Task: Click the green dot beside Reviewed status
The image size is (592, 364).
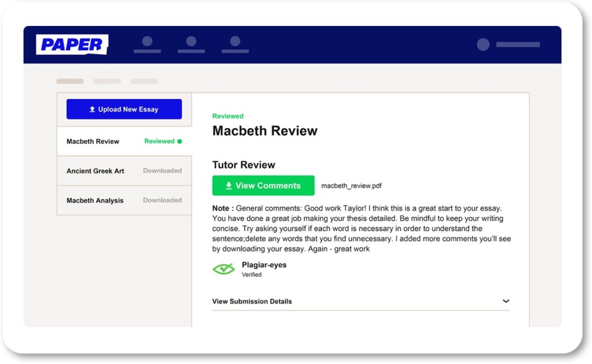Action: tap(180, 142)
